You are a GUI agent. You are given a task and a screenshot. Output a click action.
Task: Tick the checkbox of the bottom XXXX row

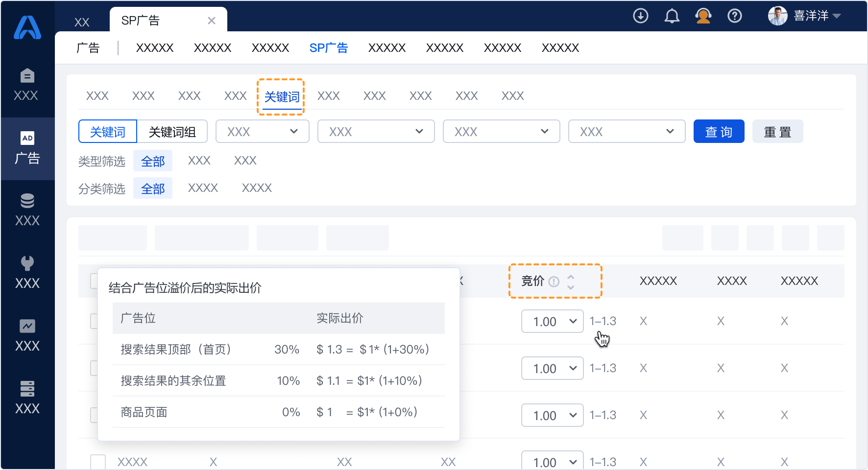(x=98, y=461)
